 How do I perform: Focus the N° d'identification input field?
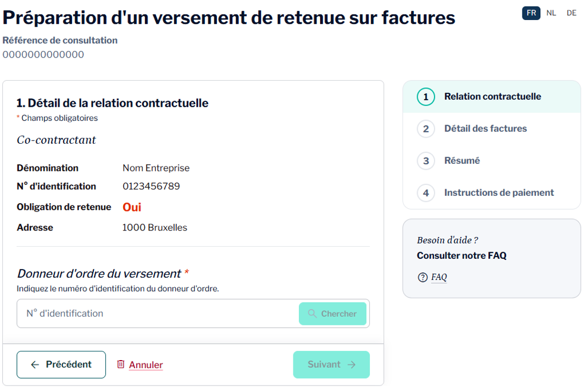pos(157,313)
